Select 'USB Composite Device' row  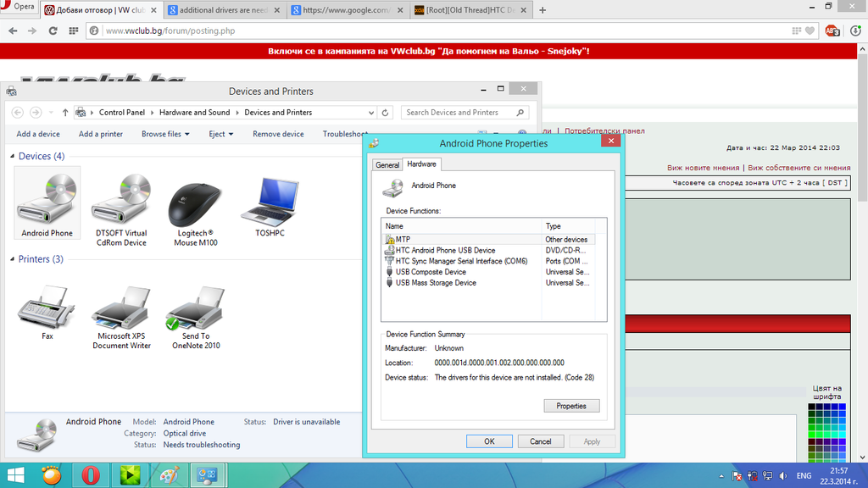pyautogui.click(x=489, y=272)
